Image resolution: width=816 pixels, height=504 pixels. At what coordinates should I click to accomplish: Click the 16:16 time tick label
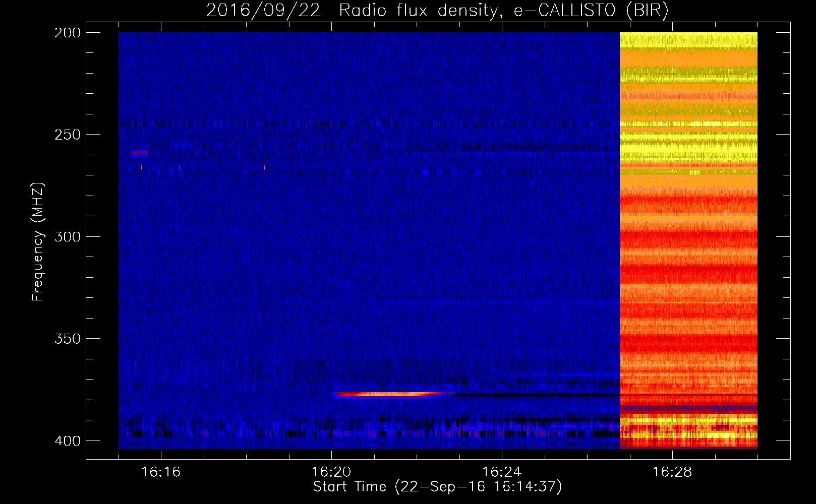[x=161, y=472]
